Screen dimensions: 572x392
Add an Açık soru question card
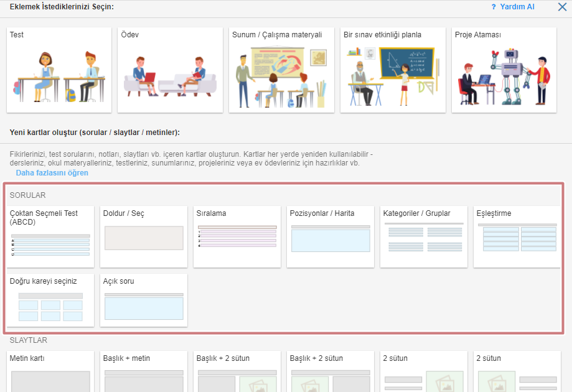[144, 300]
